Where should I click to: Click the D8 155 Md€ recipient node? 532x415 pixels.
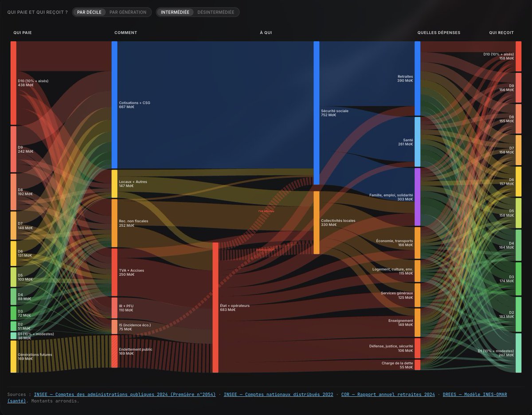518,119
